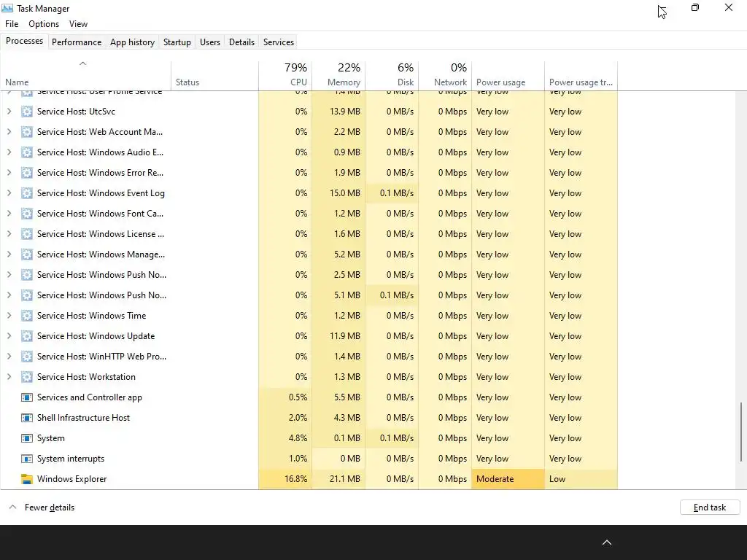This screenshot has width=747, height=560.
Task: Switch to the Users tab
Action: 210,42
